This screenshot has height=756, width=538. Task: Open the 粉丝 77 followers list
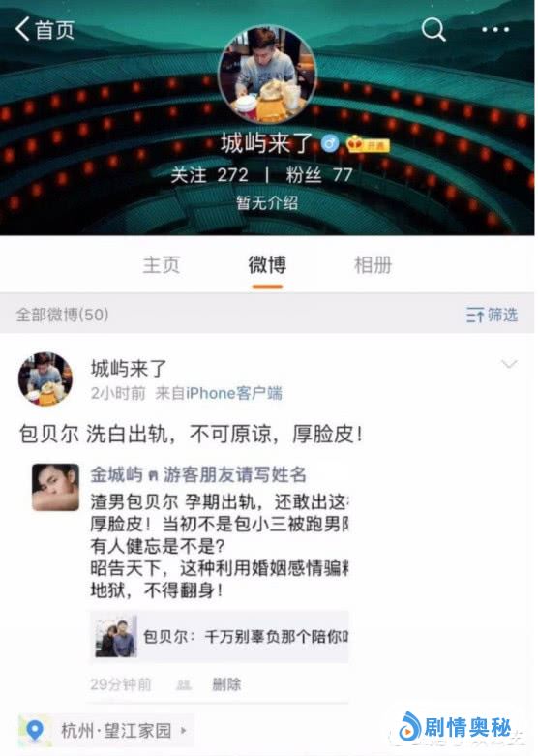319,175
